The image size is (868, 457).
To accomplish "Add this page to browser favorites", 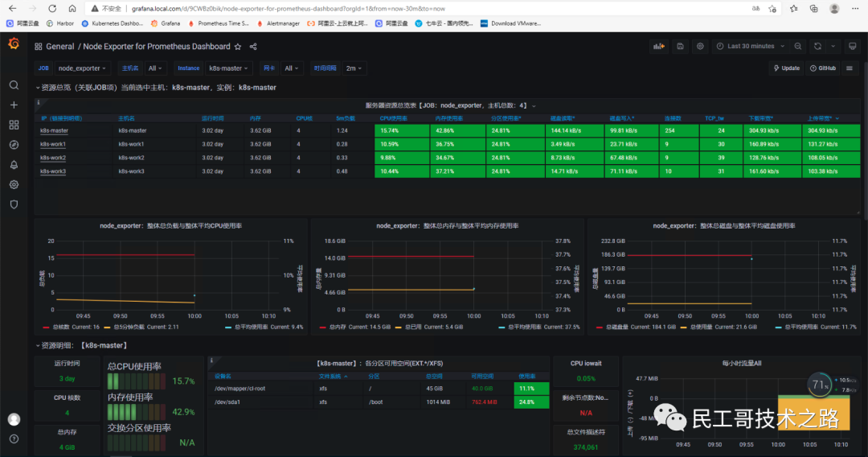I will click(773, 8).
